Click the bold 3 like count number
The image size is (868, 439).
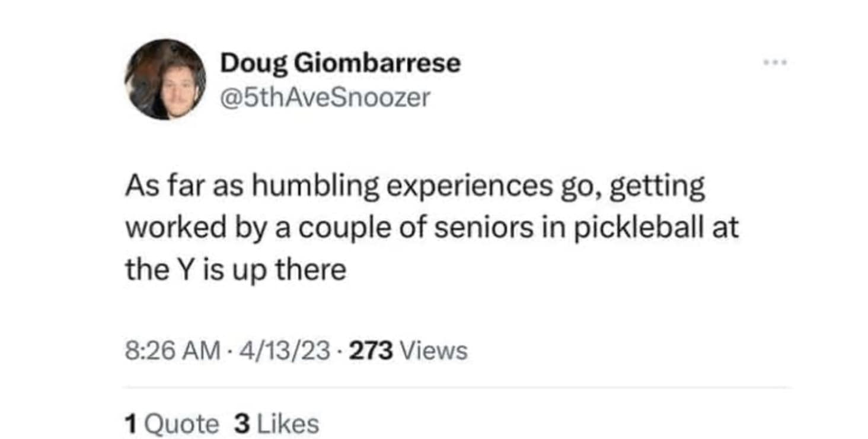(241, 424)
